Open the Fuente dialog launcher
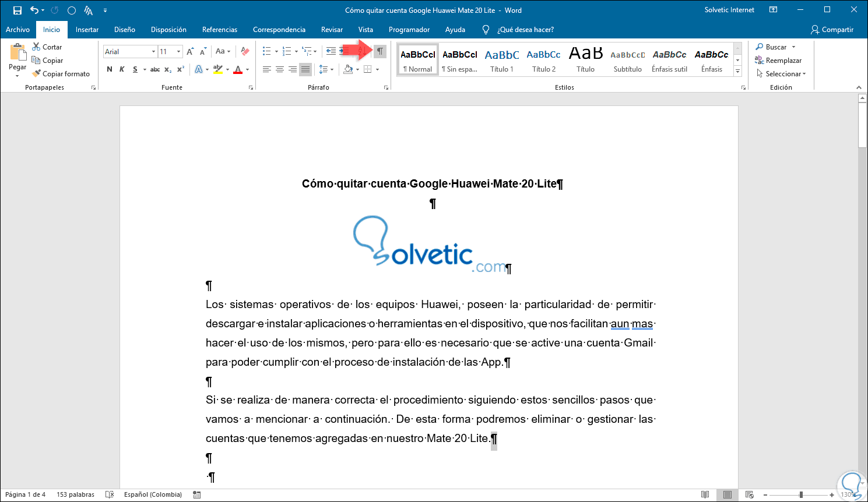Screen dimensions: 868x502 click(251, 87)
